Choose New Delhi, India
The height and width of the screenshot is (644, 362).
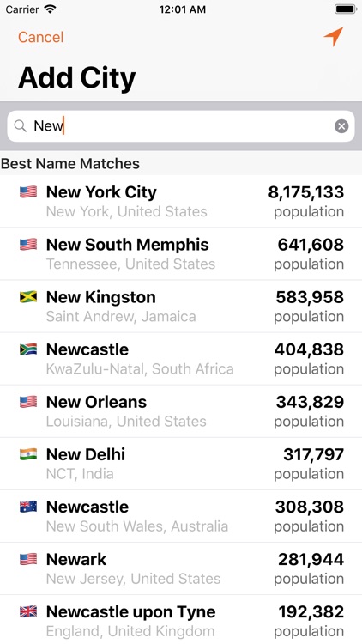(181, 464)
